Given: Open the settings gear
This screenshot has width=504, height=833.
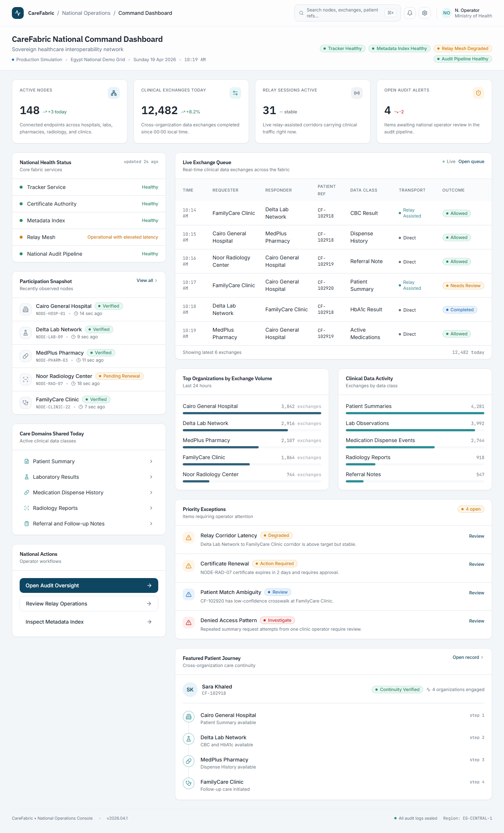Looking at the screenshot, I should coord(425,13).
